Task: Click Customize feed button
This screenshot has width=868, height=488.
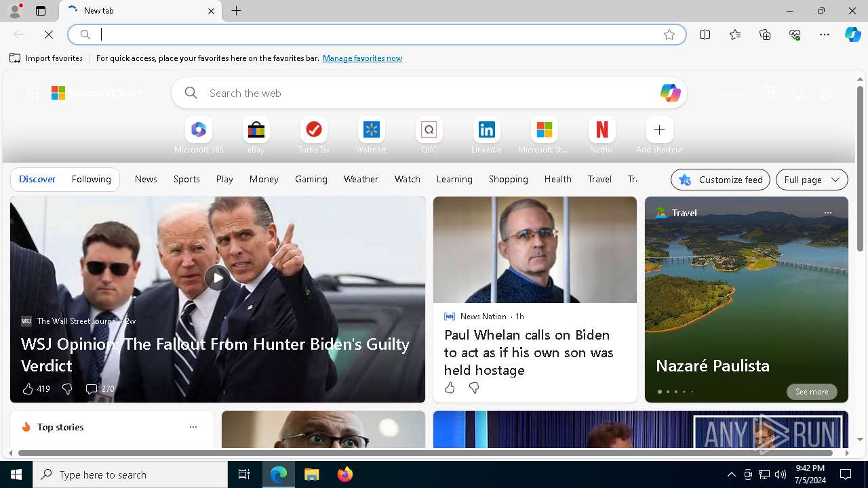Action: [x=720, y=180]
